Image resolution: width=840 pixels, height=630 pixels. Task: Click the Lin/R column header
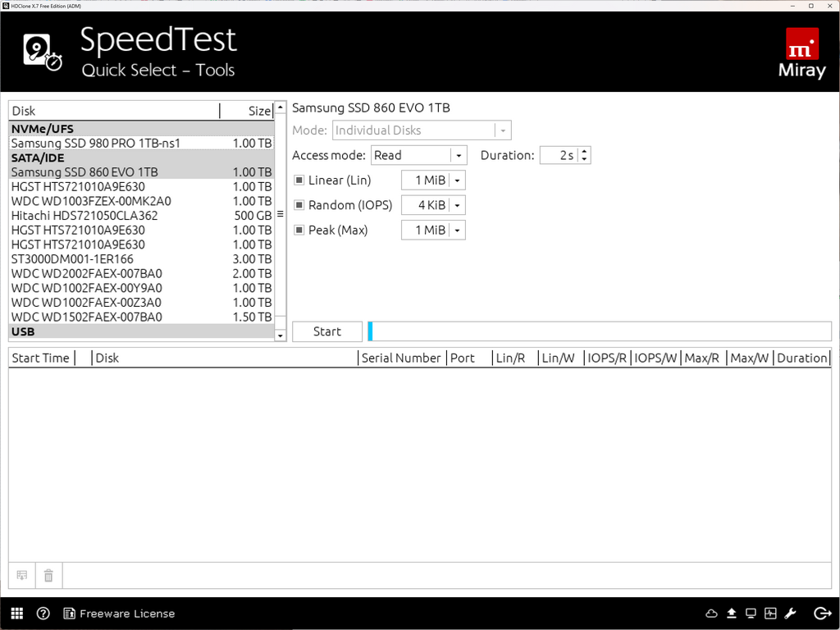515,358
